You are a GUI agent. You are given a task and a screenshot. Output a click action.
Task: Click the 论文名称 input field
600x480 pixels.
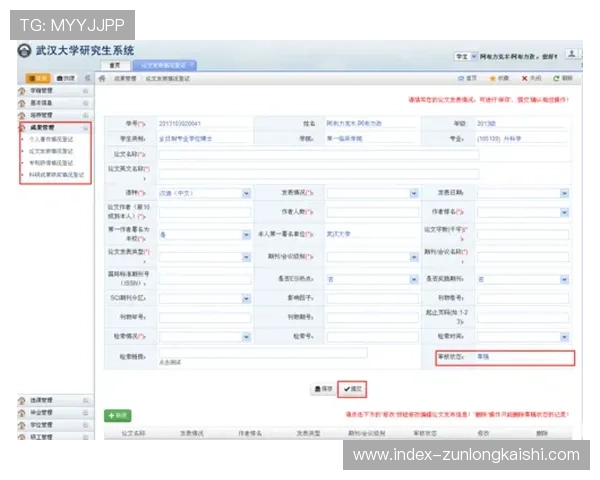pyautogui.click(x=319, y=155)
